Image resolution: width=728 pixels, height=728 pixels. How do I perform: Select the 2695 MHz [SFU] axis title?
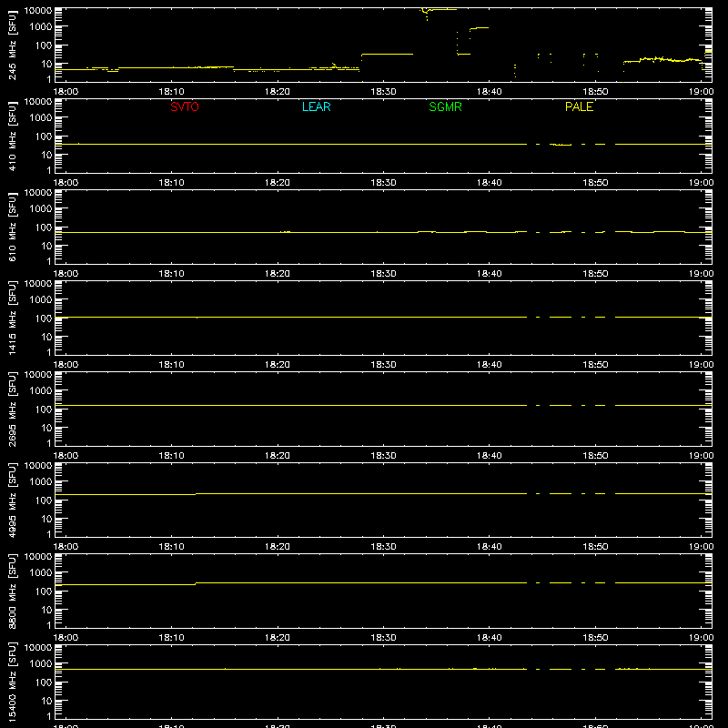[13, 409]
